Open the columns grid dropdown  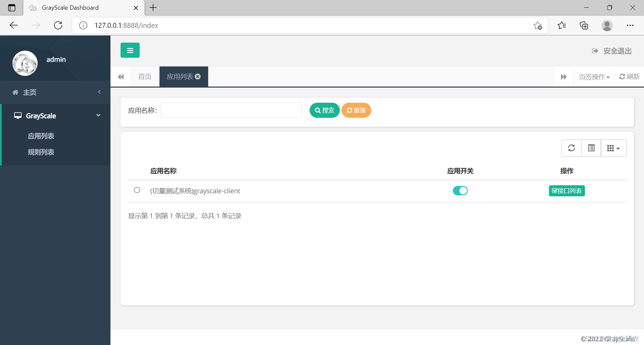point(613,148)
